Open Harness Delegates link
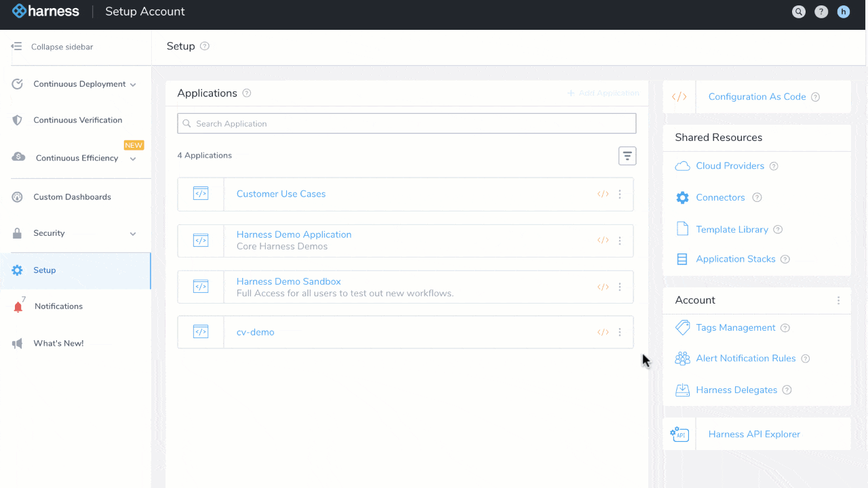This screenshot has height=488, width=868. pyautogui.click(x=736, y=390)
